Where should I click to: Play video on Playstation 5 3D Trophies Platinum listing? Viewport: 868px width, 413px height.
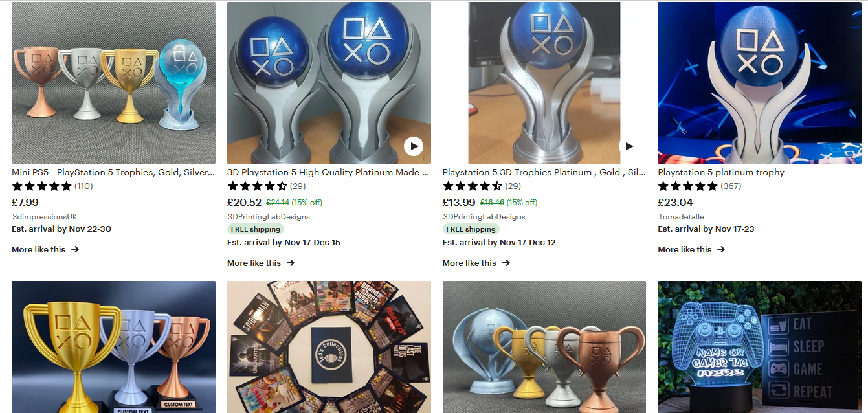[629, 146]
